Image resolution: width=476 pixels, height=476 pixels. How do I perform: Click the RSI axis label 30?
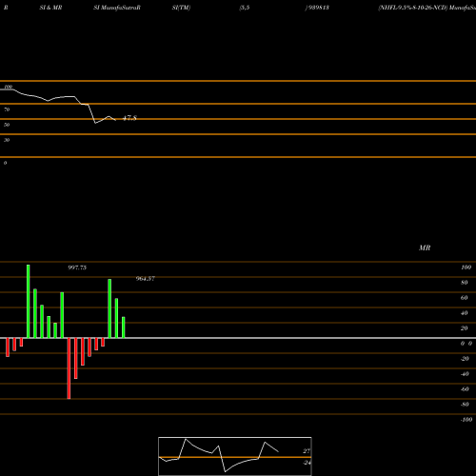(7, 140)
